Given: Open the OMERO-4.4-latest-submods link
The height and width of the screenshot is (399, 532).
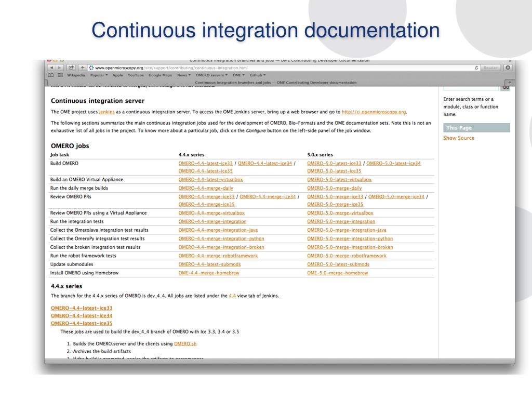Looking at the screenshot, I should click(210, 264).
